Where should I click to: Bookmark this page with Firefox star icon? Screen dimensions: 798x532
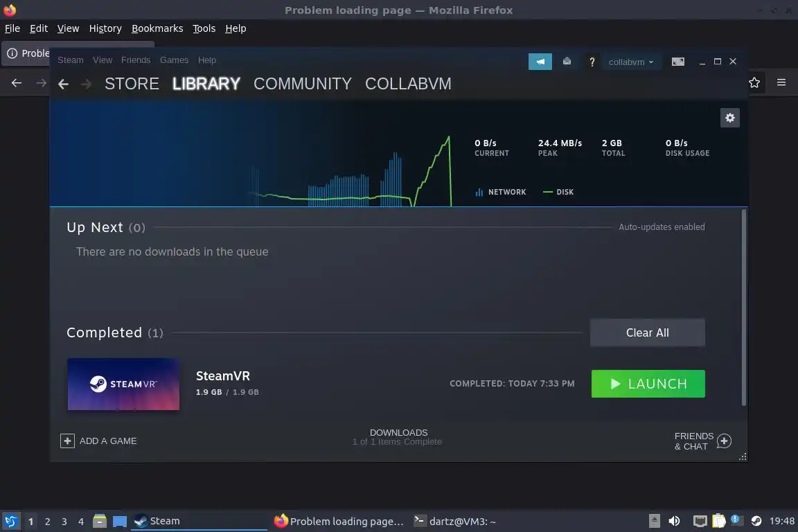click(754, 82)
